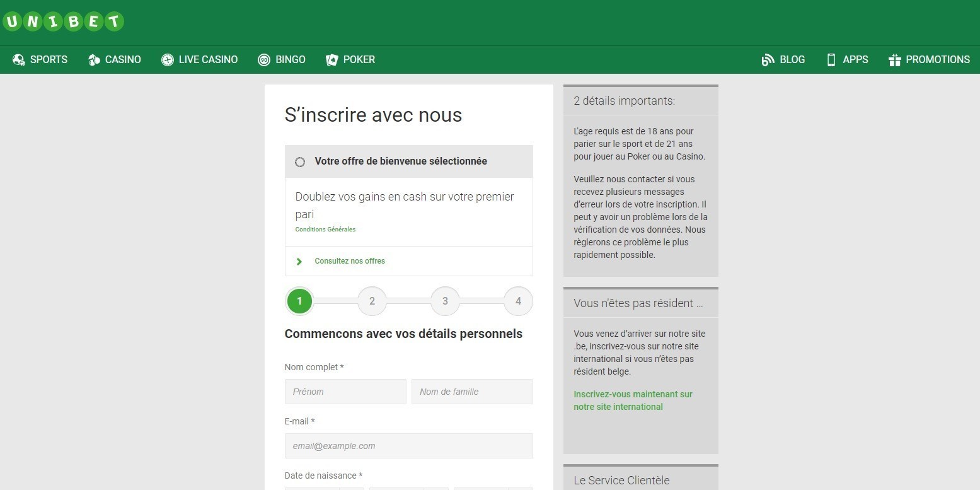Open the Conditions Générales link
The image size is (980, 490).
[x=325, y=230]
